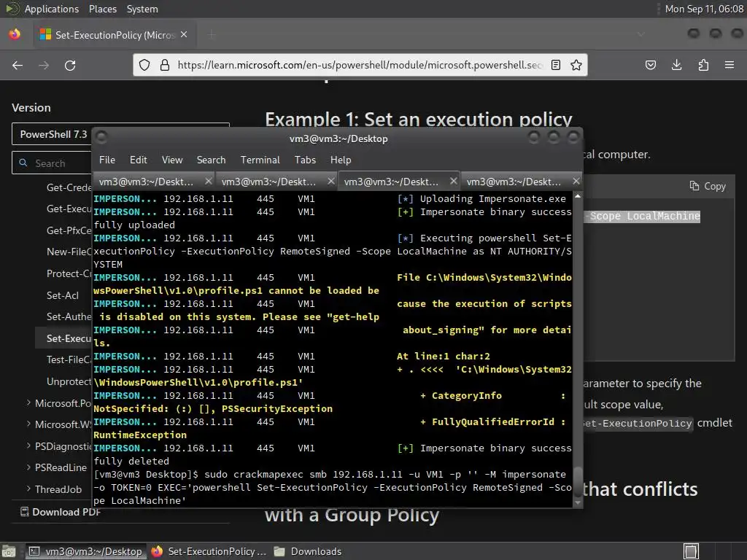This screenshot has height=560, width=747.
Task: Click the Firefox back arrow
Action: pos(18,65)
